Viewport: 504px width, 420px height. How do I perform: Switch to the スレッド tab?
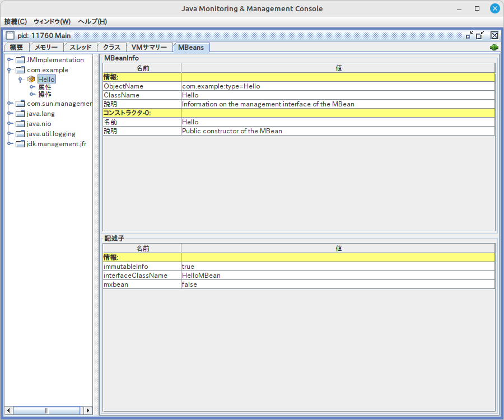80,47
